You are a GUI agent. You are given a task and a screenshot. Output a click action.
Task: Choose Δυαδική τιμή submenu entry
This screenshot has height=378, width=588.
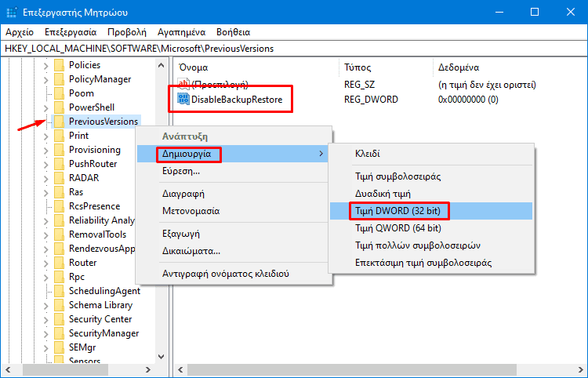tap(431, 194)
